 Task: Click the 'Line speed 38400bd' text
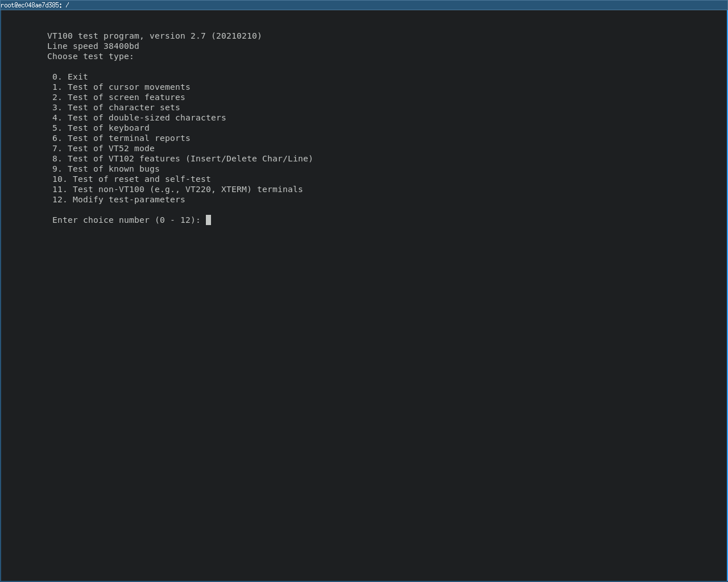coord(93,46)
